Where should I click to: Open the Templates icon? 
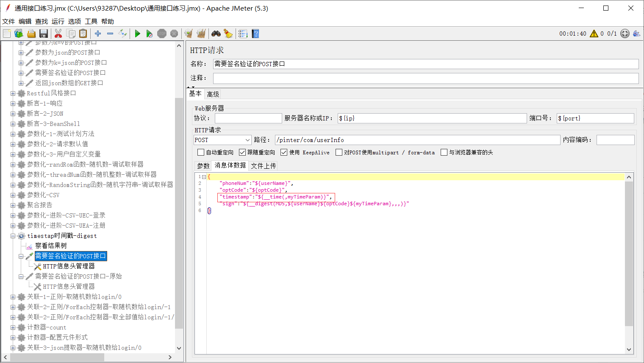coord(19,34)
